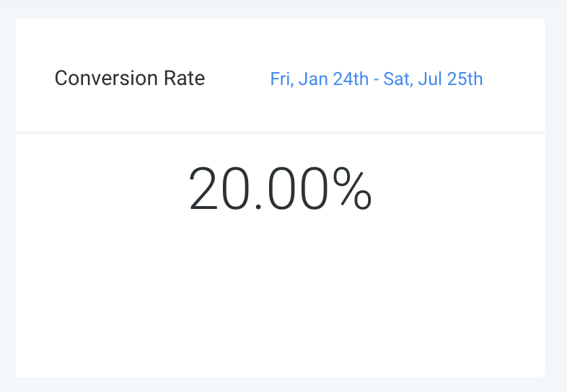Select the "Conversion Rate" card title

point(130,78)
